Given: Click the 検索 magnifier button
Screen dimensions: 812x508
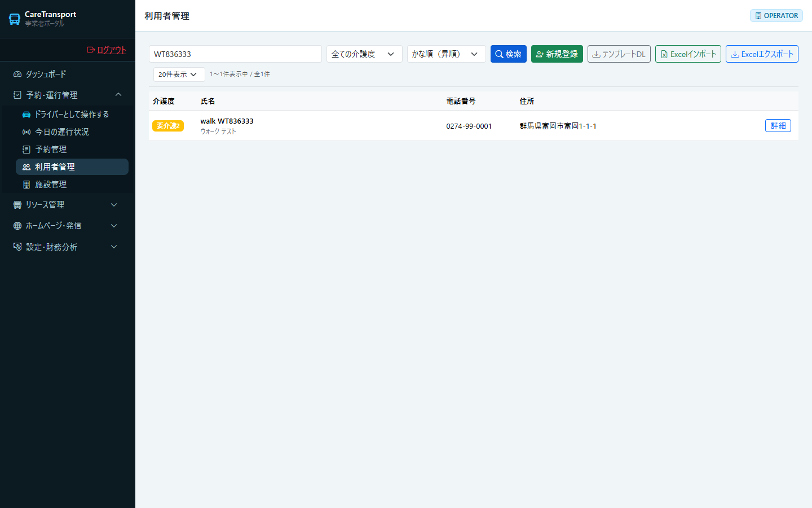Looking at the screenshot, I should click(x=509, y=54).
